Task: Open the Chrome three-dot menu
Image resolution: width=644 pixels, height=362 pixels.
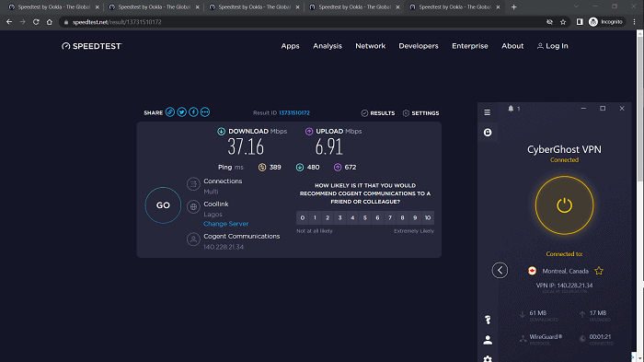Action: click(x=634, y=22)
